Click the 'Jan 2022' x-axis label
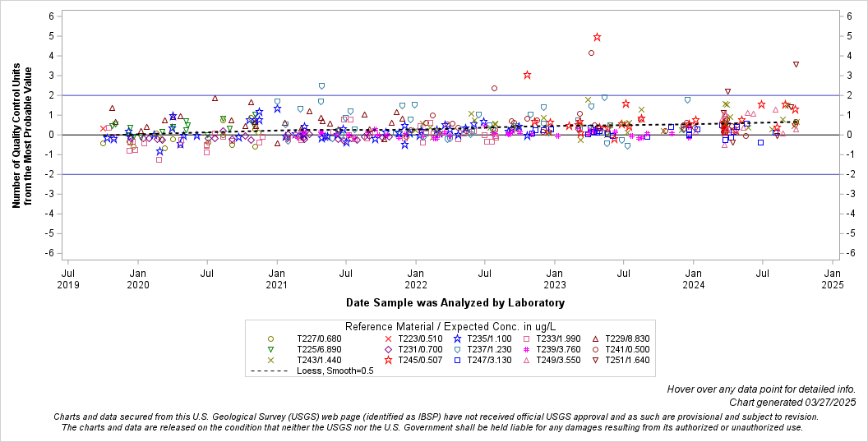 tap(416, 279)
